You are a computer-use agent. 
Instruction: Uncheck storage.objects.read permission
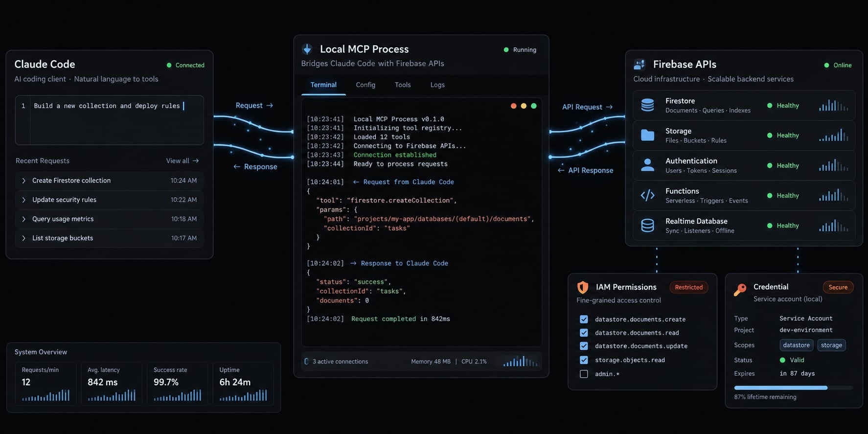point(584,360)
